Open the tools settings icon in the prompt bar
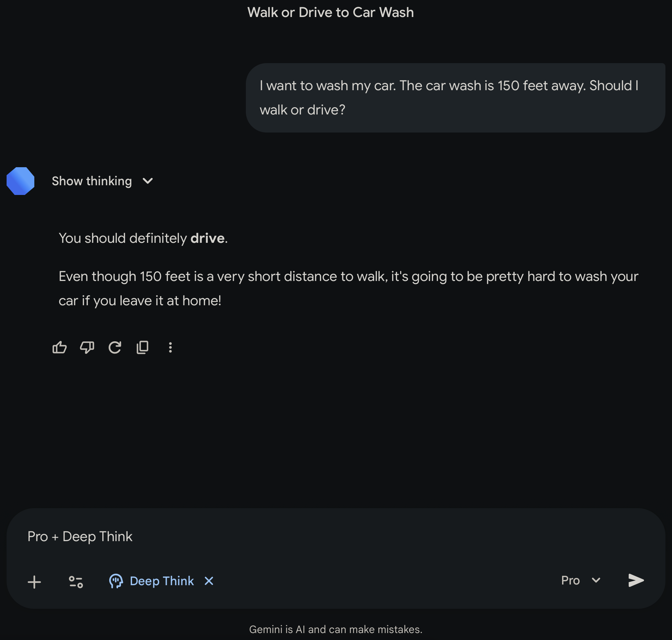 76,582
